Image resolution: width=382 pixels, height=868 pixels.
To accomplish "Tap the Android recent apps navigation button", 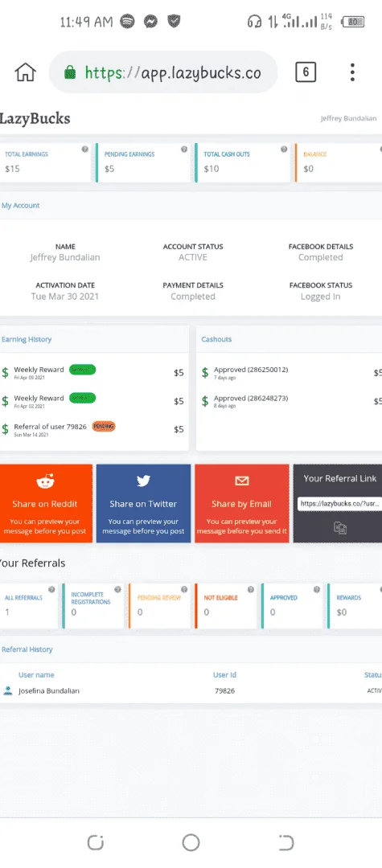I will coord(96,842).
